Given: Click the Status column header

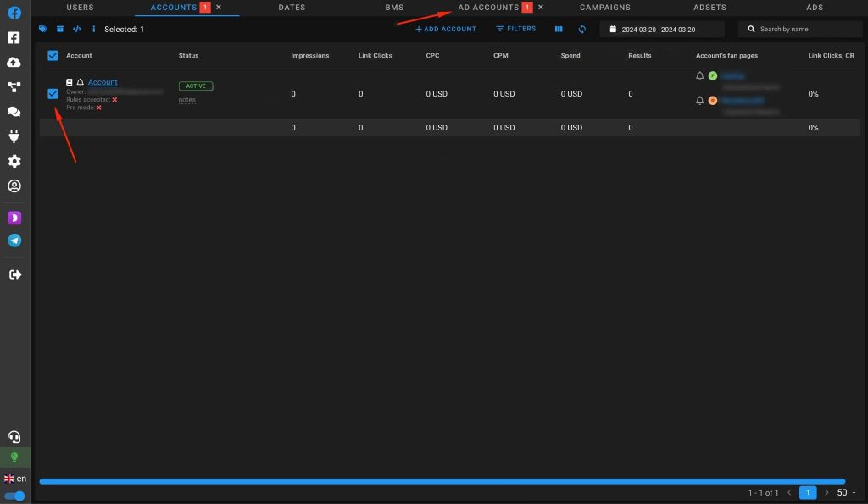Looking at the screenshot, I should tap(188, 55).
